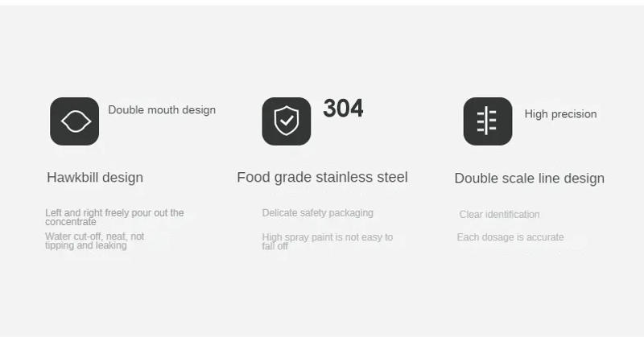The height and width of the screenshot is (337, 644).
Task: Click the 'Double mouth design' label
Action: click(162, 110)
